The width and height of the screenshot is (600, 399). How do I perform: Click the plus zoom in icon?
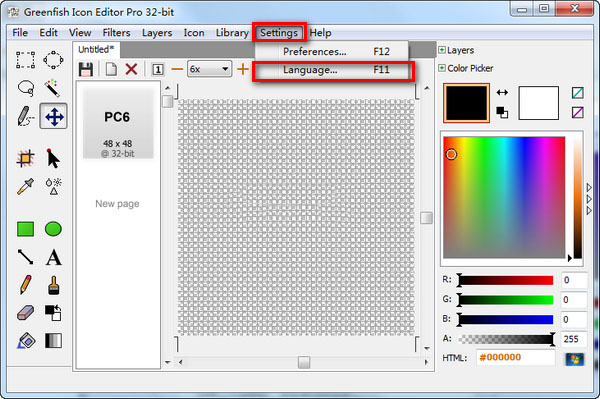(x=243, y=69)
